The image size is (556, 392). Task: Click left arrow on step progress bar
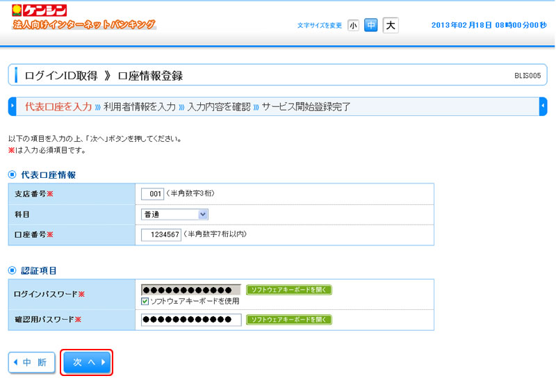(x=12, y=106)
